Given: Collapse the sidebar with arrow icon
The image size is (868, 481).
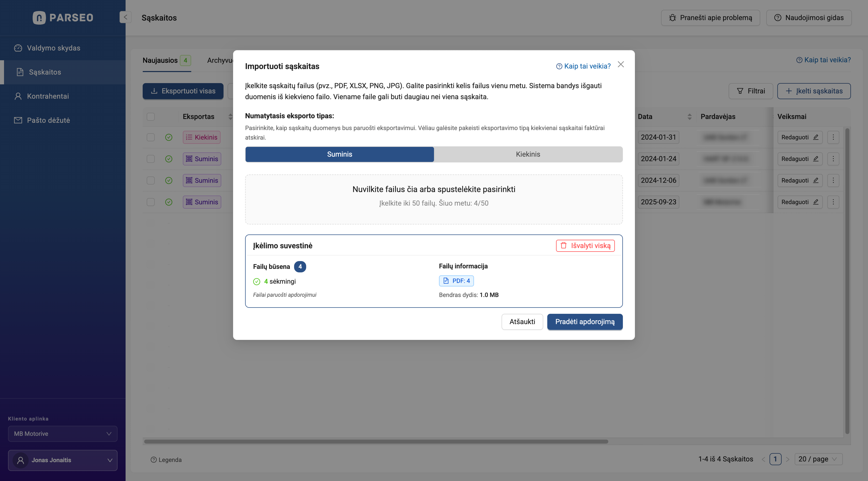Looking at the screenshot, I should click(x=125, y=17).
